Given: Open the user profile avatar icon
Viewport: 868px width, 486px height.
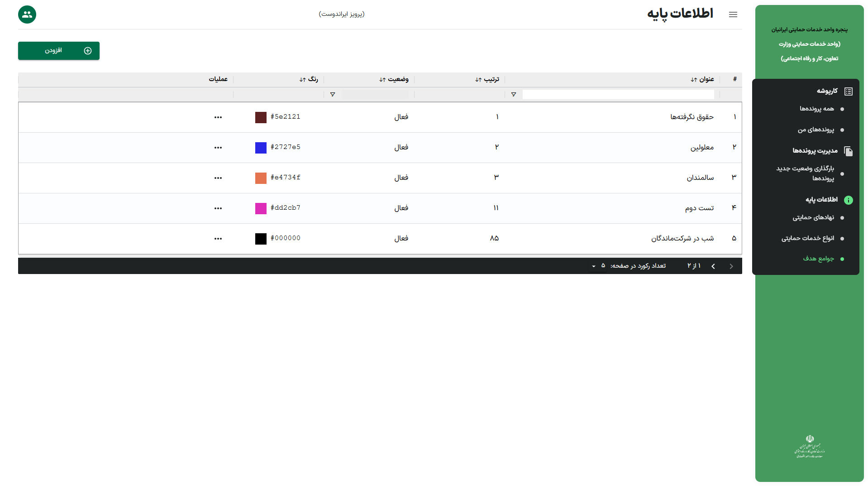Looking at the screenshot, I should click(x=27, y=14).
